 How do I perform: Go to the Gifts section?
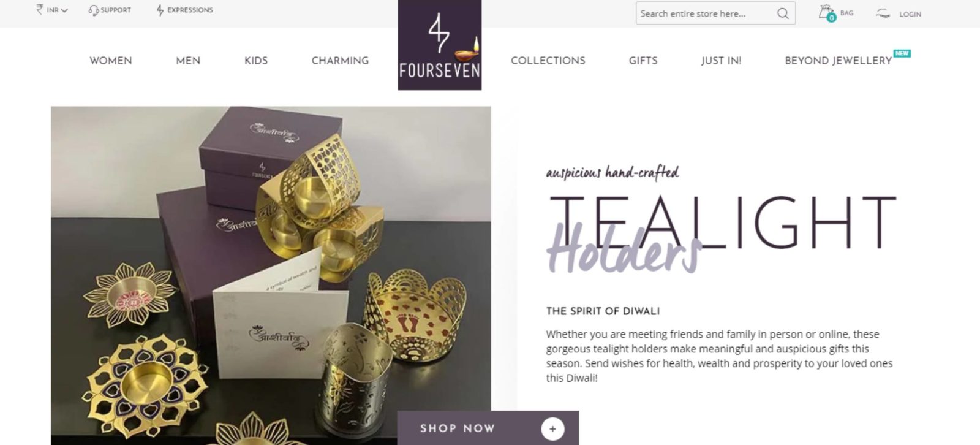(643, 61)
